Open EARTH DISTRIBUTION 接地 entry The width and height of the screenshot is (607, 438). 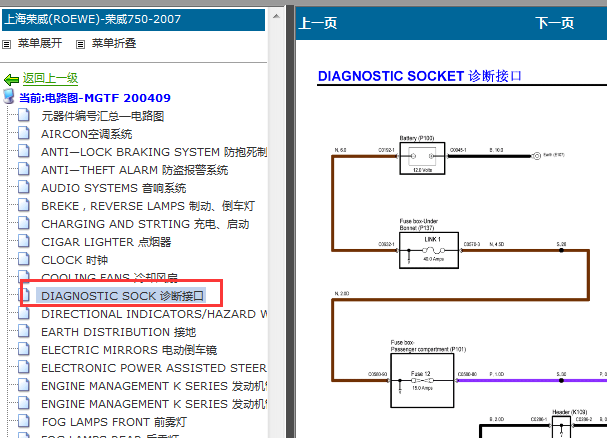click(119, 332)
